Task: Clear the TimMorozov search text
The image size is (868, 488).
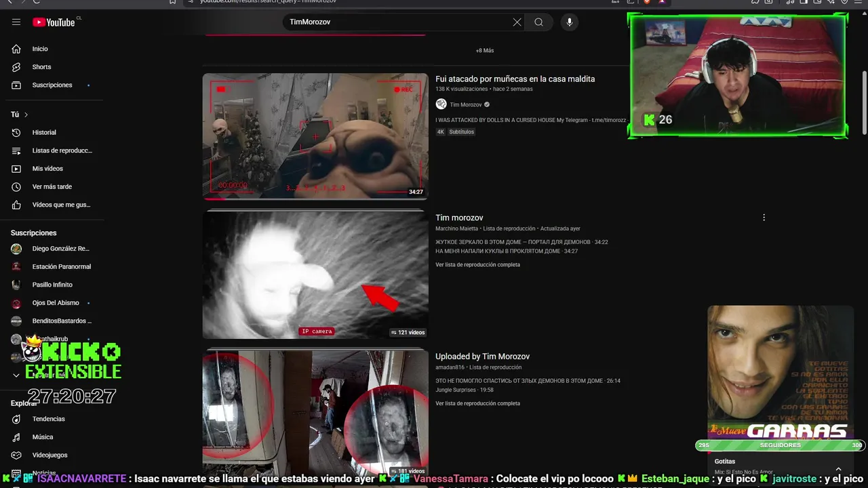Action: point(517,22)
